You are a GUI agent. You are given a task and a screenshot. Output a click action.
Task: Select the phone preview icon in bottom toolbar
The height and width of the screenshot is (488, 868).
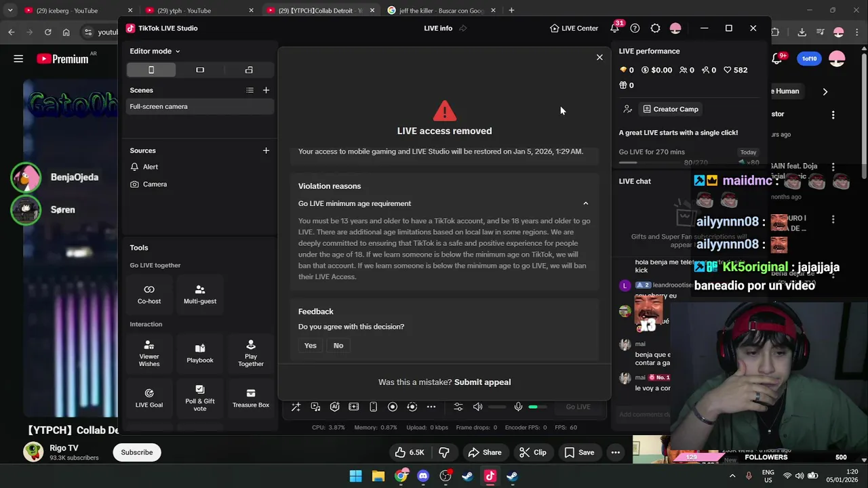click(x=373, y=407)
